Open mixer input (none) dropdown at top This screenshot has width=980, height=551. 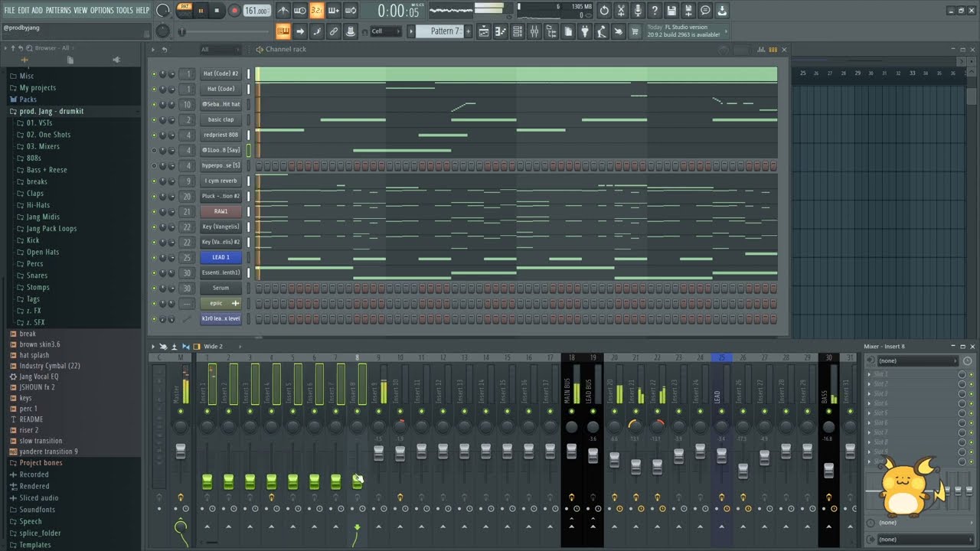(916, 360)
